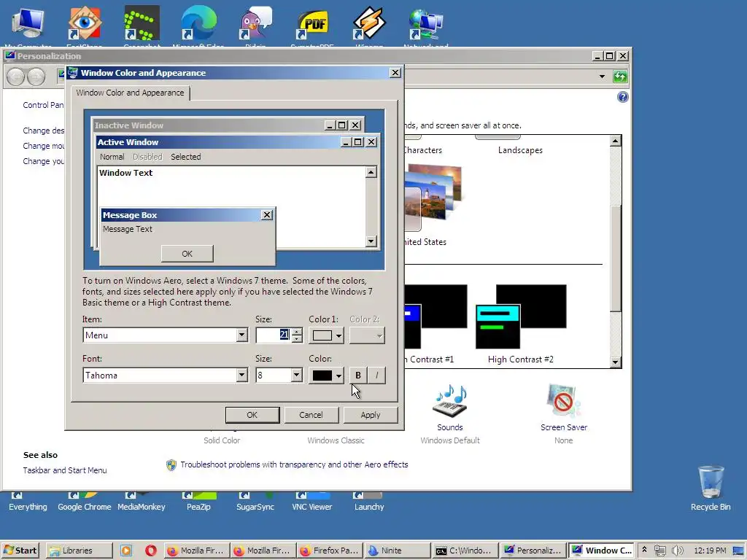
Task: Click Selected in the preview menu bar
Action: (x=186, y=157)
